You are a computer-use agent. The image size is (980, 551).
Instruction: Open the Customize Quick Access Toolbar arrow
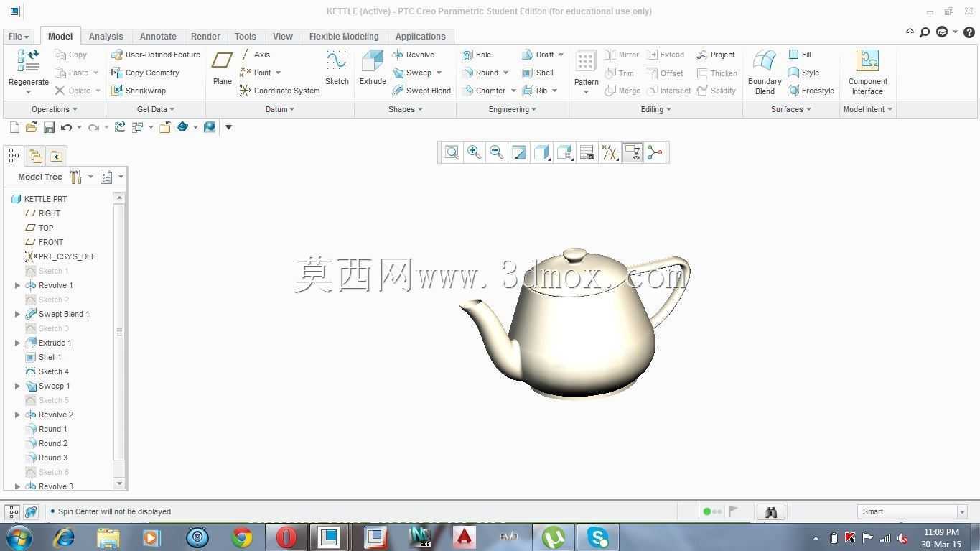click(x=228, y=127)
